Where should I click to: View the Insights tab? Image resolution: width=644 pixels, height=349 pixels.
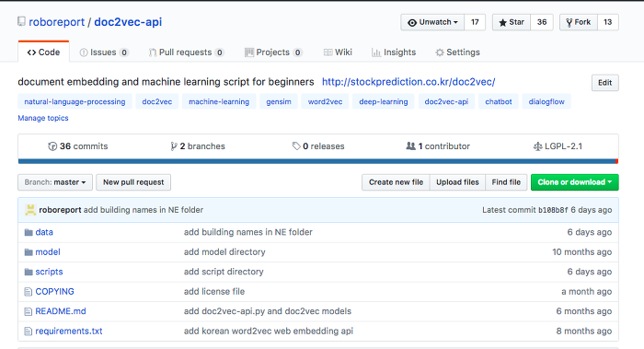click(x=394, y=52)
